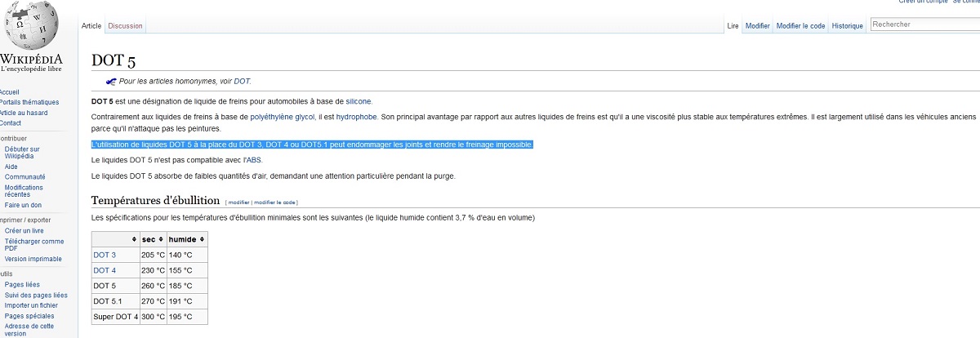Select the 'Modifier le code' tab
980x338 pixels.
[800, 26]
